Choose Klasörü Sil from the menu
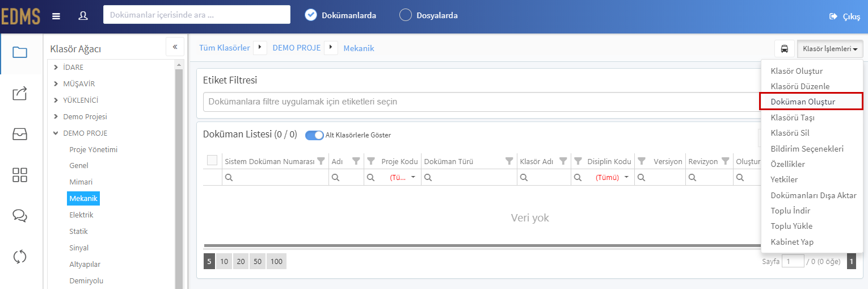 [x=812, y=133]
